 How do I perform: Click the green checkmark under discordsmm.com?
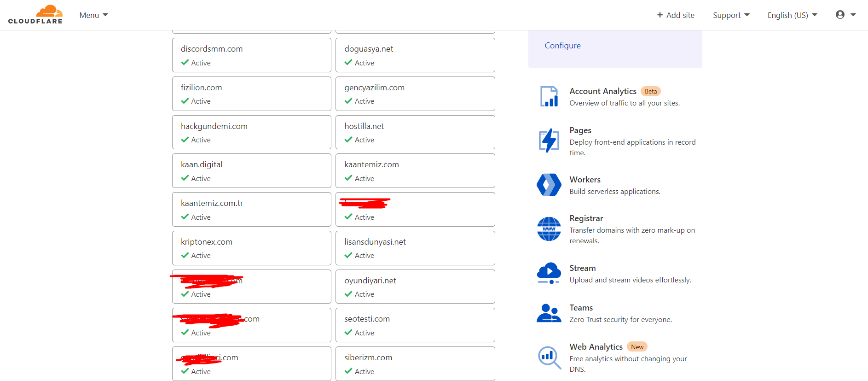click(x=185, y=62)
